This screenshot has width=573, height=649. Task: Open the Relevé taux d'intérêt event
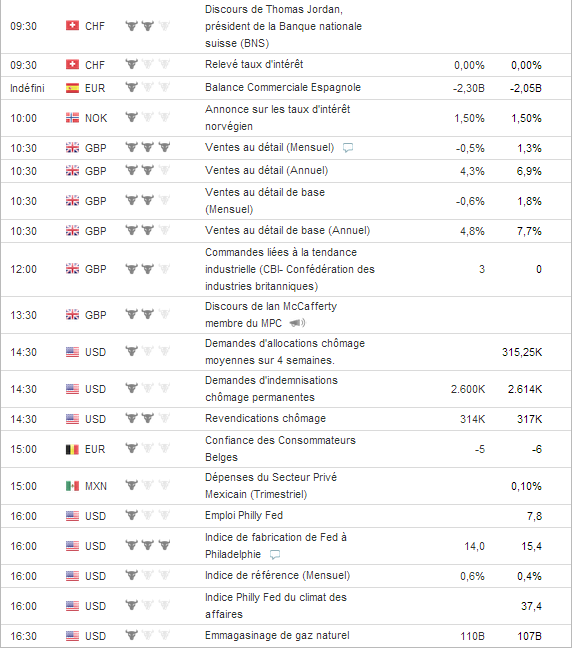[x=254, y=65]
